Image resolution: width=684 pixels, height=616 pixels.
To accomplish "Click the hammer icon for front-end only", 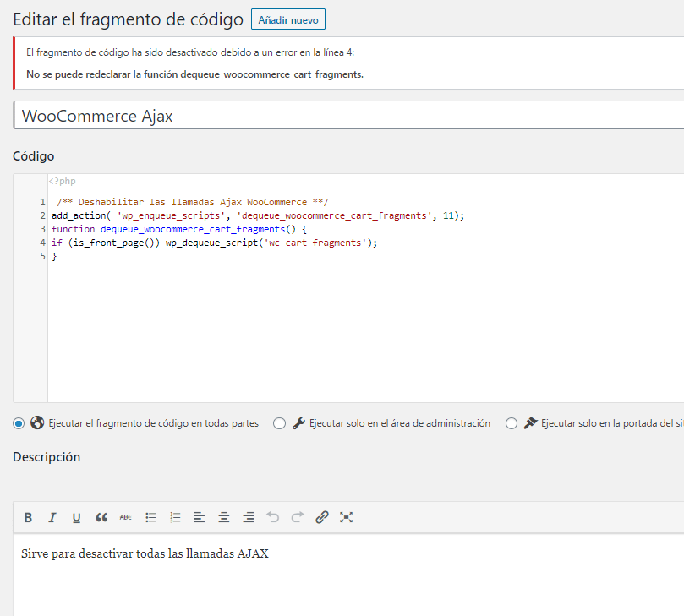I will pos(530,423).
